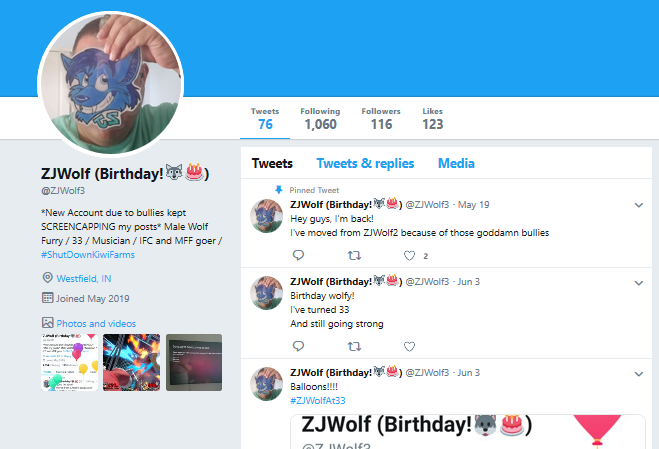Image resolution: width=659 pixels, height=449 pixels.
Task: Click the Photos and videos picture icon
Action: pos(47,322)
